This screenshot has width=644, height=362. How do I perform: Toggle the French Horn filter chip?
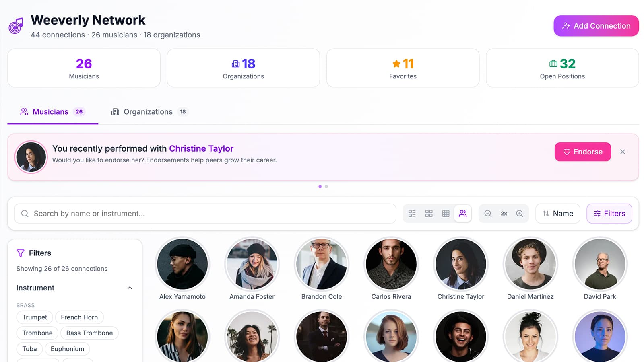pyautogui.click(x=79, y=317)
